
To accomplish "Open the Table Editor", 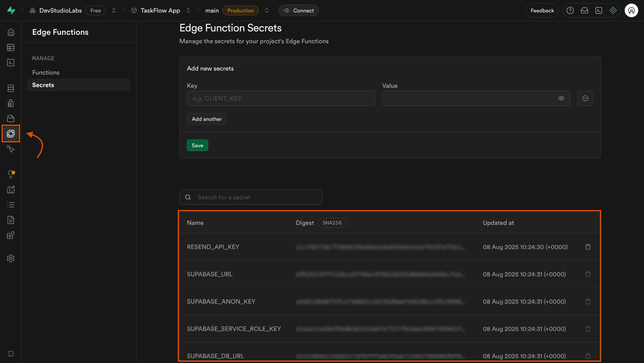I will click(x=11, y=47).
